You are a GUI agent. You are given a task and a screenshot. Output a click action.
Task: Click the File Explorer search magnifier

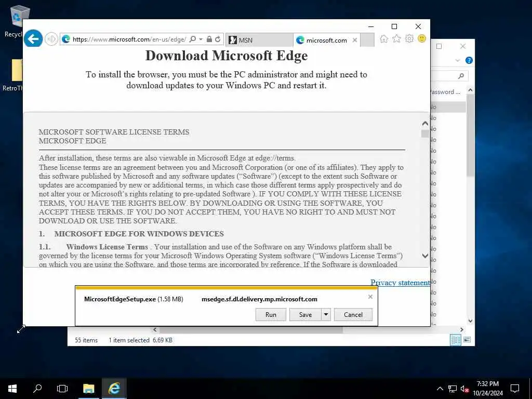[x=461, y=76]
